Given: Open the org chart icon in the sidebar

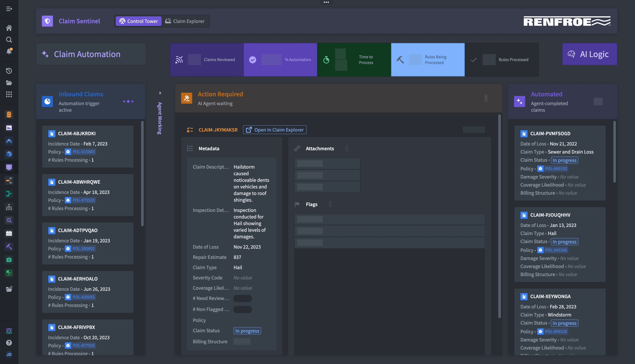Looking at the screenshot, I should pos(9,207).
